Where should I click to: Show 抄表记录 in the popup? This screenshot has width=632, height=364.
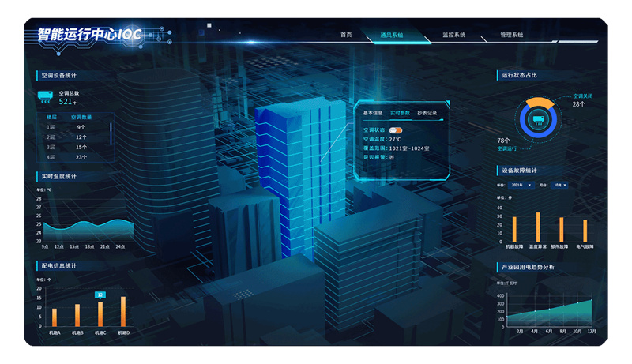[x=427, y=114]
